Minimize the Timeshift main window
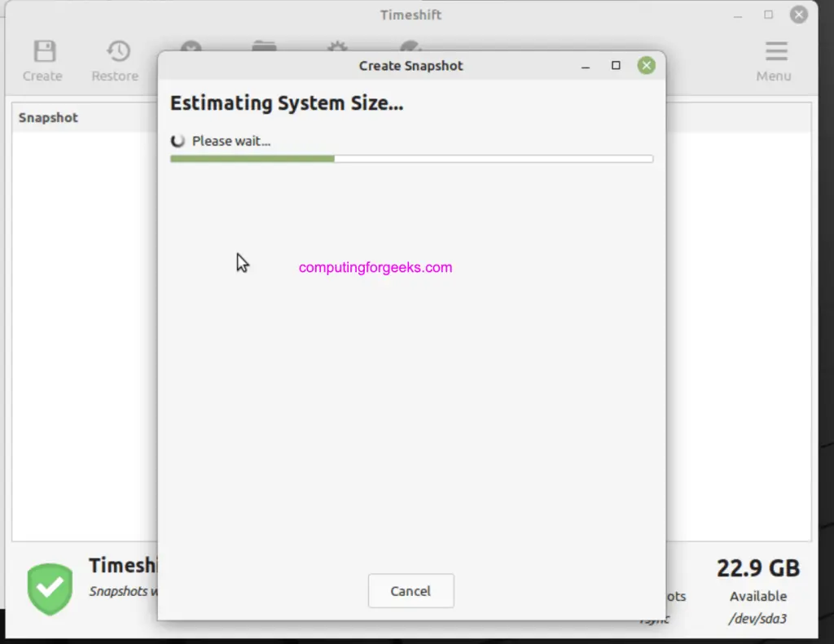The image size is (834, 644). tap(738, 16)
